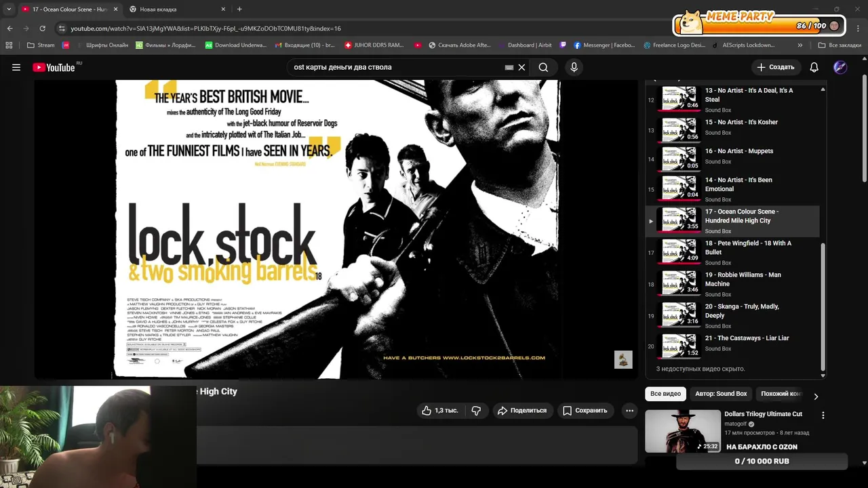
Task: Open the account avatar menu
Action: [840, 67]
